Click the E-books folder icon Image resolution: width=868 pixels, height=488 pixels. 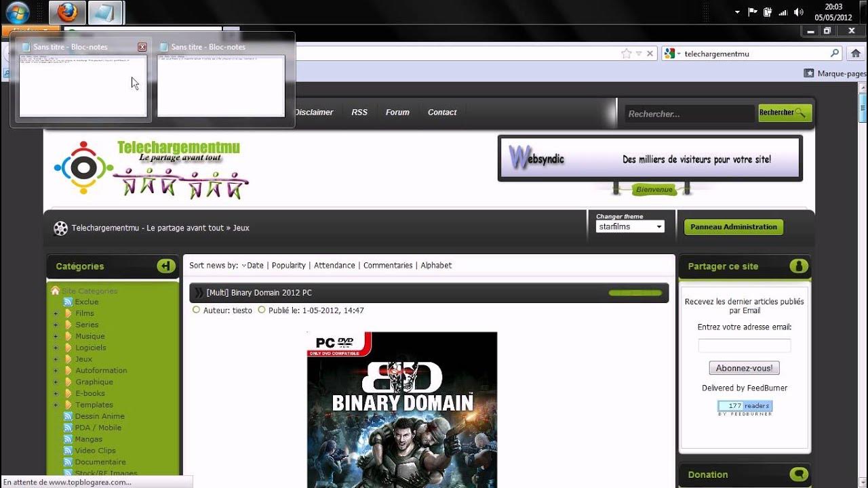[68, 393]
